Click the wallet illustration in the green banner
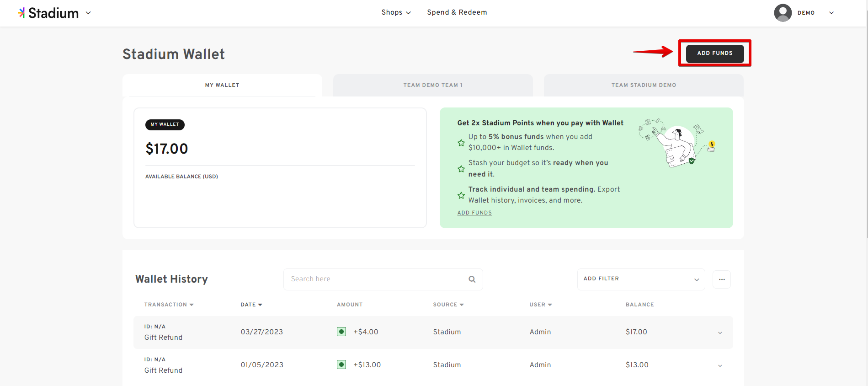The height and width of the screenshot is (386, 868). pos(677,143)
